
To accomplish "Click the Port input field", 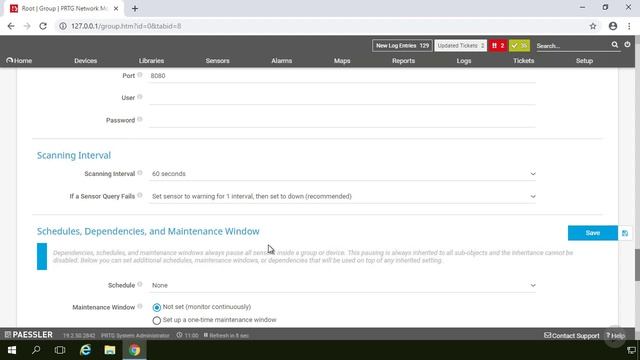I will [x=342, y=76].
